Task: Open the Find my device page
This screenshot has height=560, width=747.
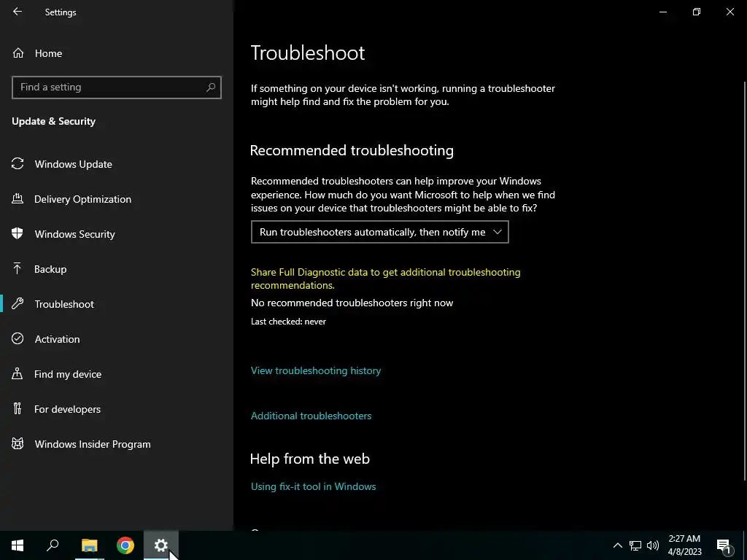Action: (x=68, y=374)
